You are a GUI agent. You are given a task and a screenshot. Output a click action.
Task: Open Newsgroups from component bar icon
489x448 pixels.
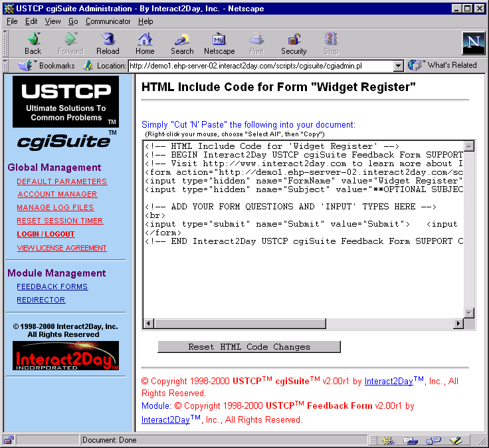pos(433,440)
